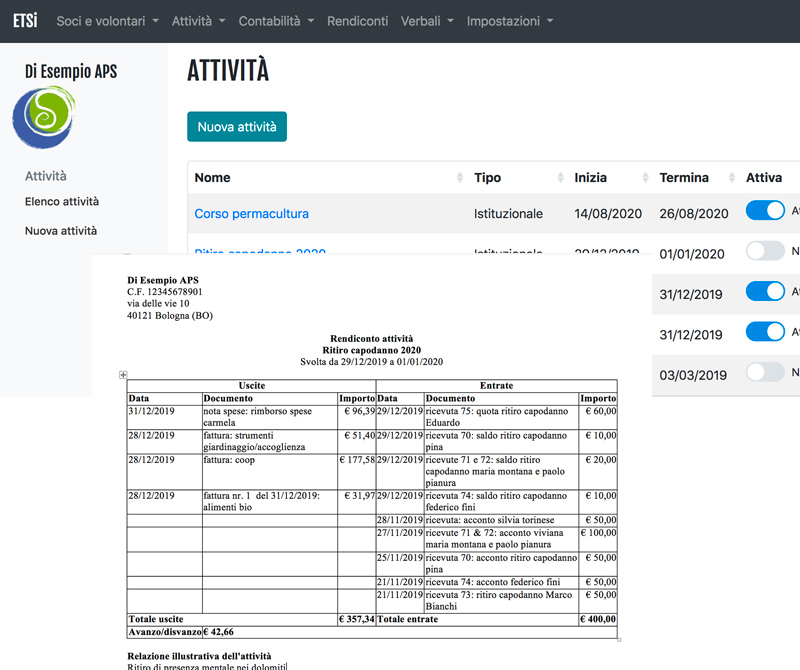Image resolution: width=800 pixels, height=670 pixels.
Task: Select the 'fattura: coop' cell
Action: pyautogui.click(x=270, y=472)
